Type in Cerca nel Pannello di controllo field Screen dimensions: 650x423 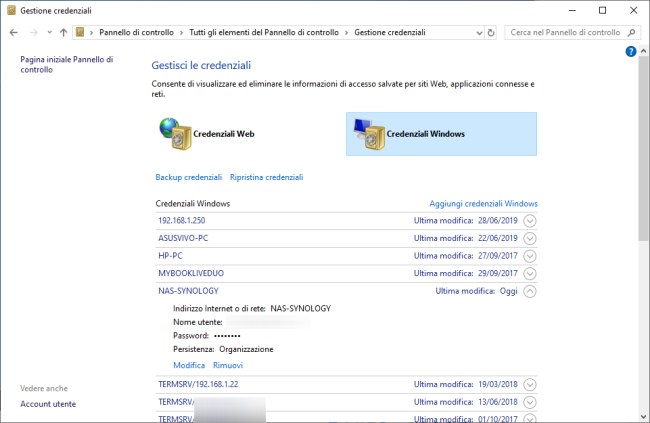(563, 32)
